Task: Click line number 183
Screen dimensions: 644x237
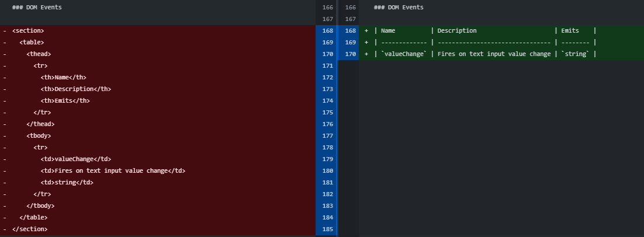Action: [328, 205]
